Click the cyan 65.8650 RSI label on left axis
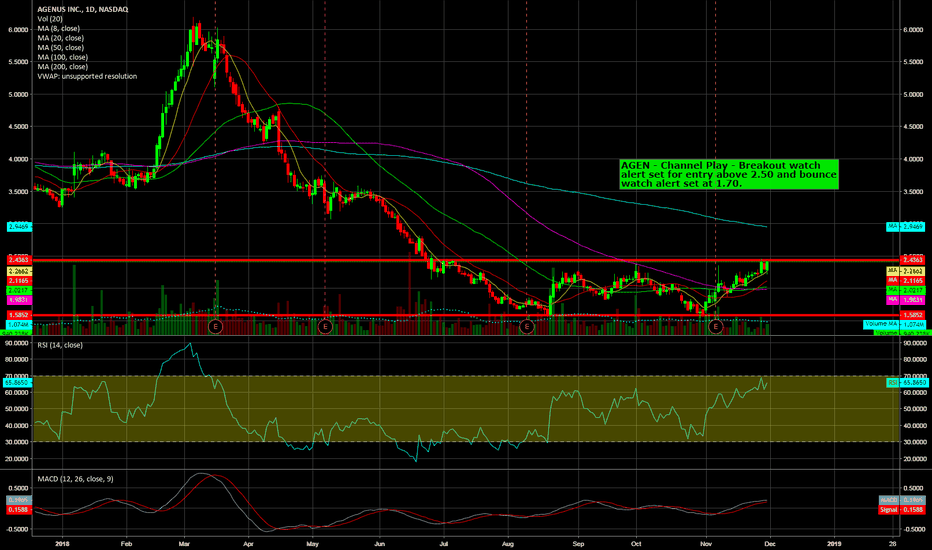This screenshot has width=932, height=550. point(18,383)
